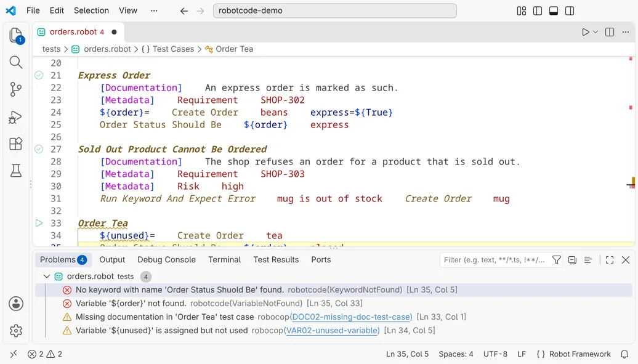Open the File menu
This screenshot has width=638, height=364.
coord(33,10)
